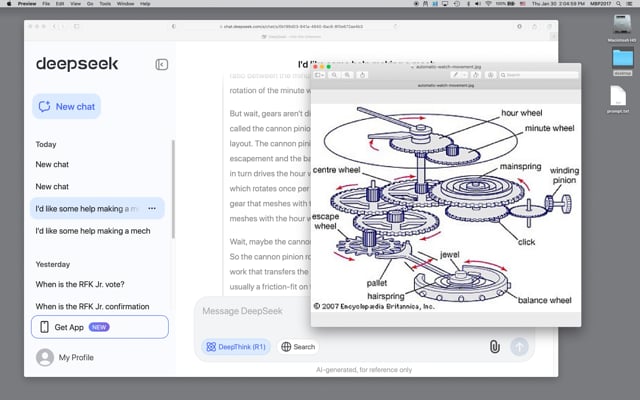Open the Edit menu
This screenshot has width=640, height=400.
(60, 4)
